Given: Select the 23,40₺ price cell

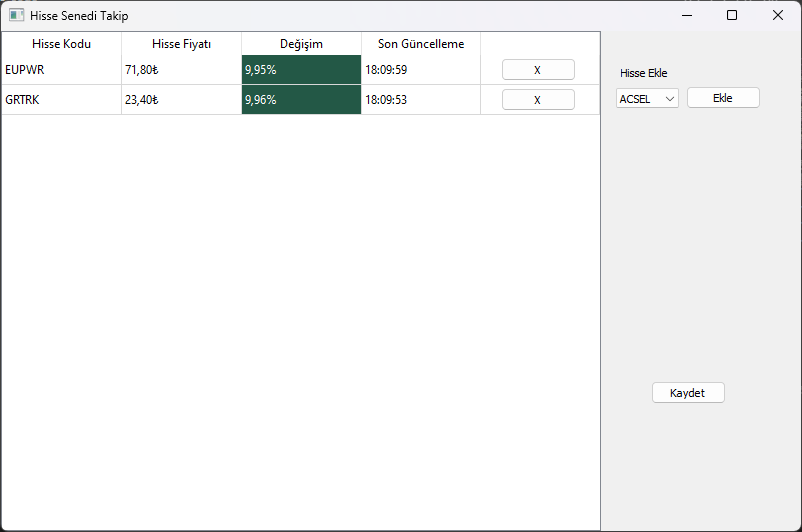Looking at the screenshot, I should [x=182, y=100].
